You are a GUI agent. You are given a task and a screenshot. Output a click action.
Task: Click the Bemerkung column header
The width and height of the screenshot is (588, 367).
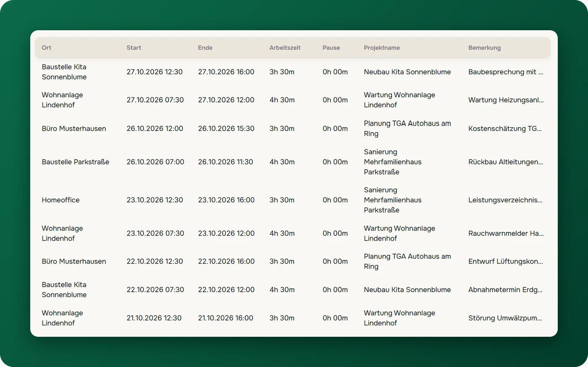click(x=484, y=48)
